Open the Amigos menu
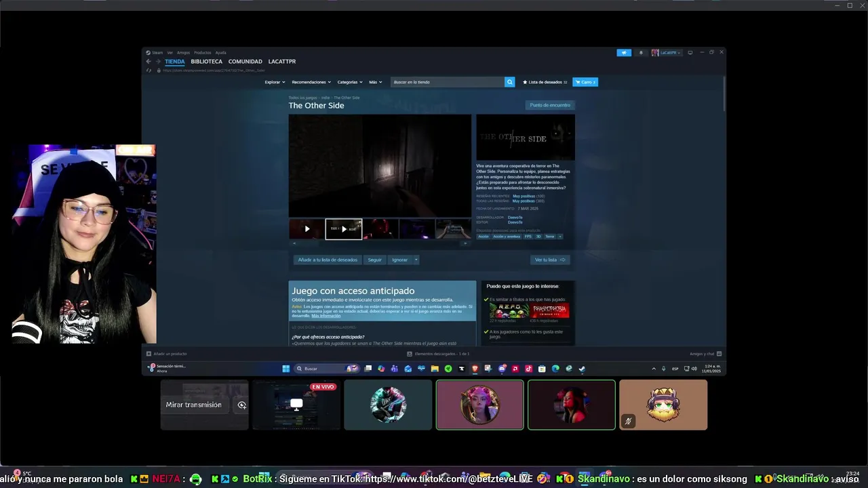The image size is (868, 488). tap(183, 52)
